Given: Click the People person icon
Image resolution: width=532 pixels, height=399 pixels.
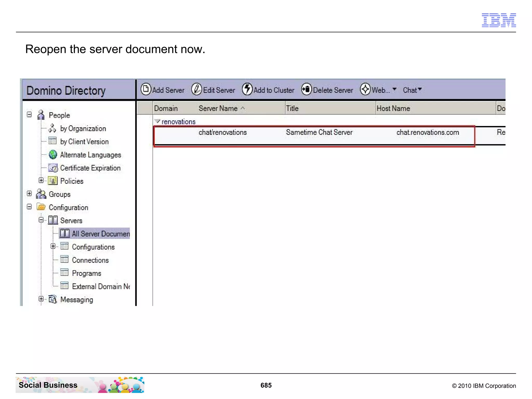Looking at the screenshot, I should [41, 115].
